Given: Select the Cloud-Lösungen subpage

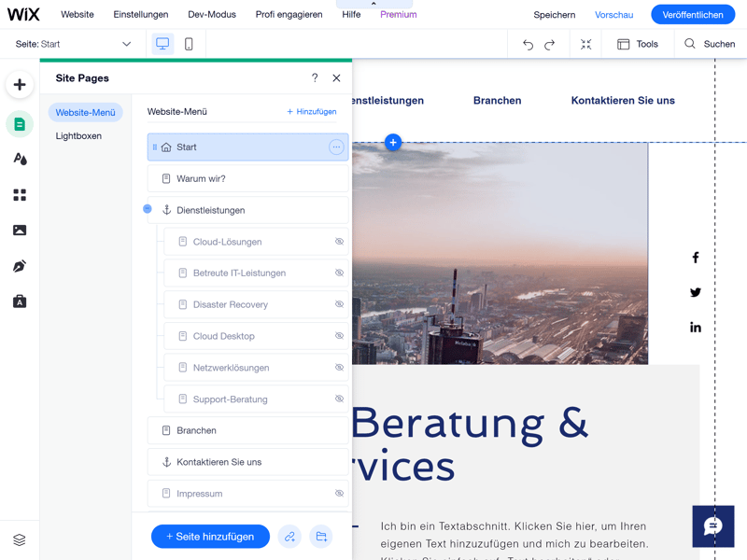Looking at the screenshot, I should (256, 242).
